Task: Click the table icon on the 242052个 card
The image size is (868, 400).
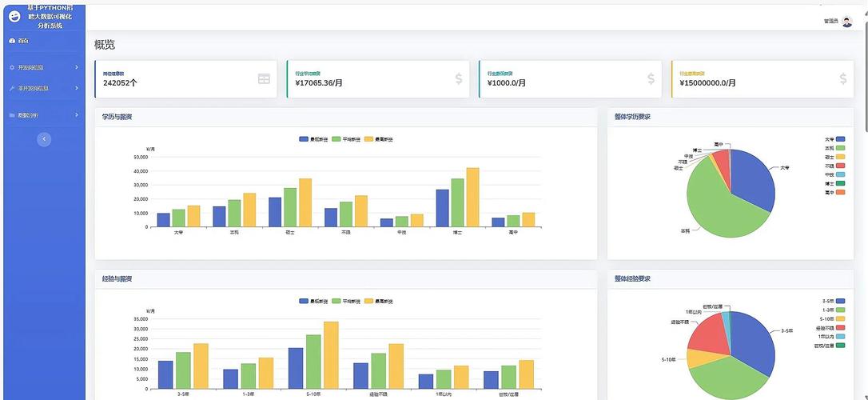Action: click(x=264, y=78)
